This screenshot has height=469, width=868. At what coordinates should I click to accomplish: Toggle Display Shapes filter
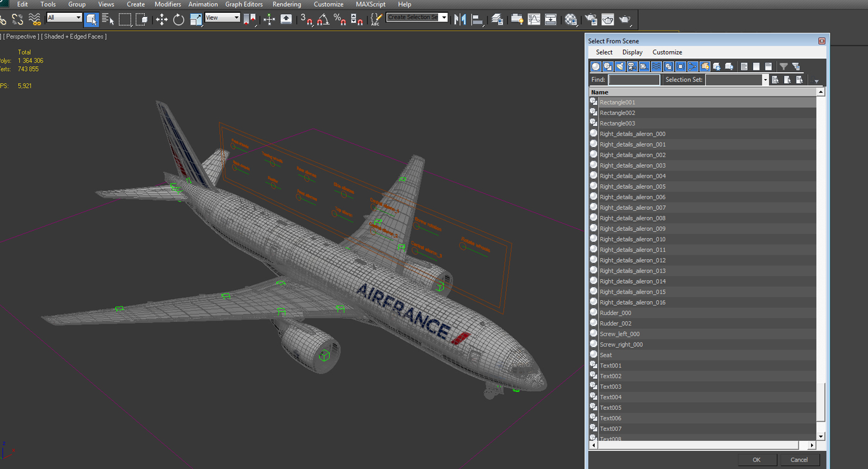pos(608,66)
